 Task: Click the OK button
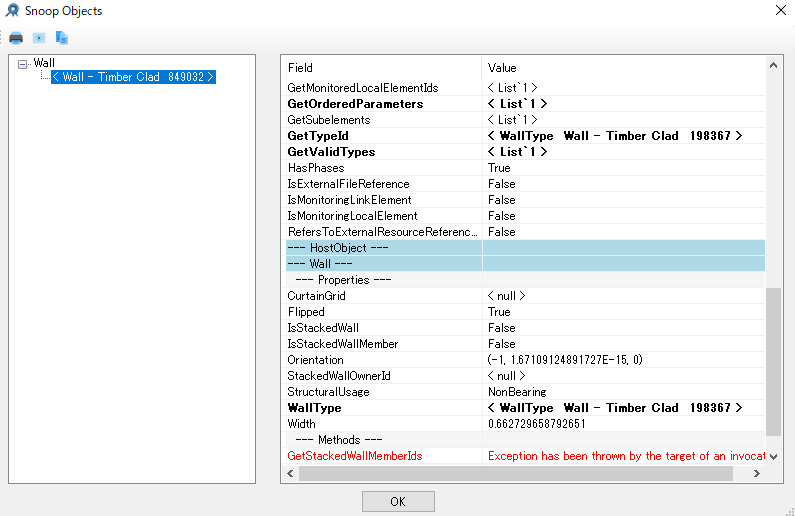tap(398, 501)
